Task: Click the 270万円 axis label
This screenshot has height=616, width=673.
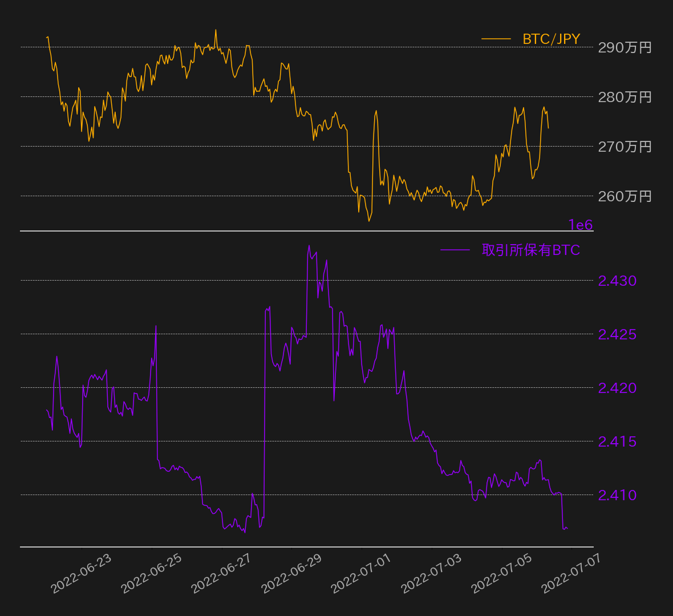Action: (x=625, y=147)
